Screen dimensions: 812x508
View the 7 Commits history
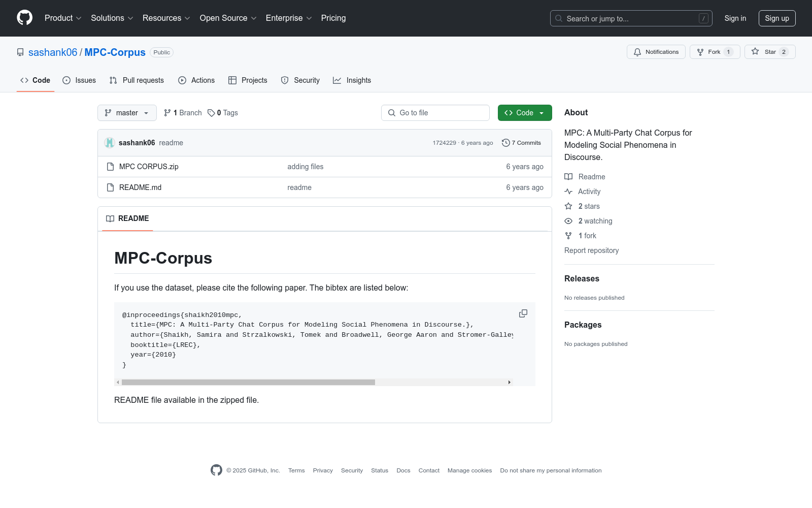[521, 143]
